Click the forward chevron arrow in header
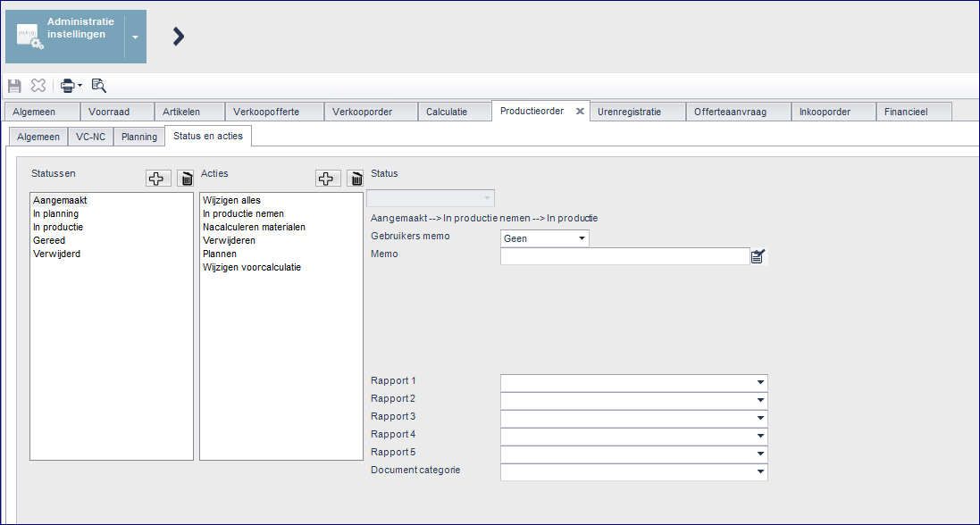 (x=178, y=36)
